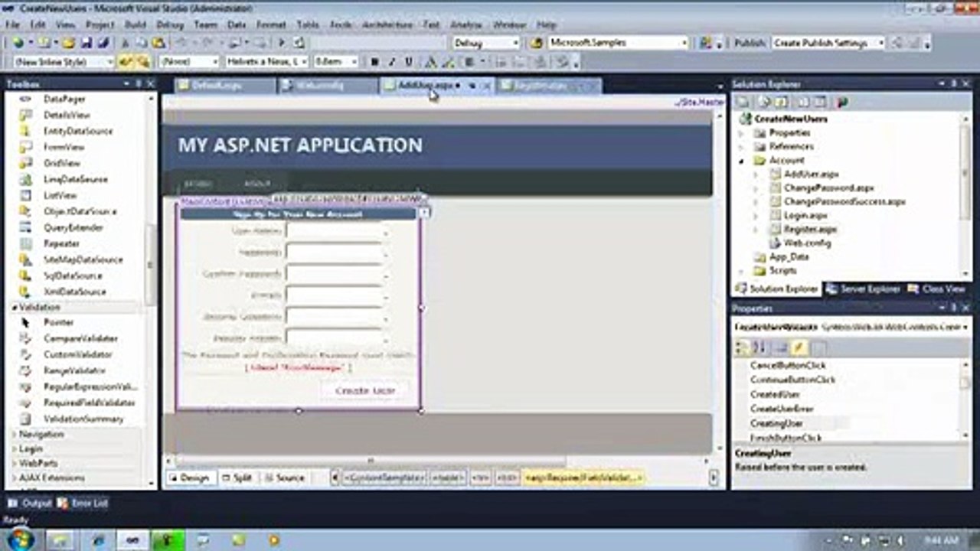Image resolution: width=980 pixels, height=551 pixels.
Task: Select the GridView toolbox control
Action: [x=62, y=163]
